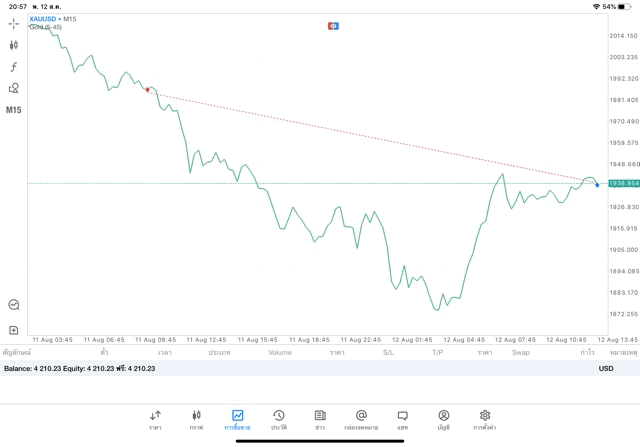Open chart type candlestick settings

click(x=14, y=45)
